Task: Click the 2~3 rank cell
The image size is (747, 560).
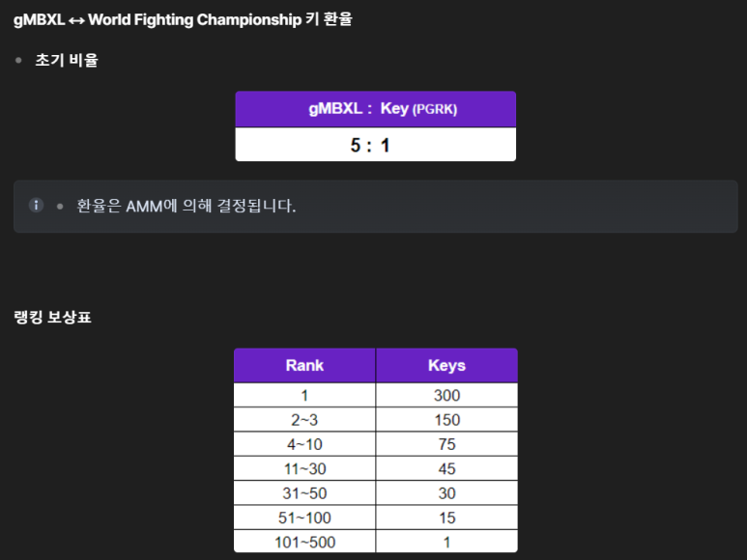Action: coord(304,420)
